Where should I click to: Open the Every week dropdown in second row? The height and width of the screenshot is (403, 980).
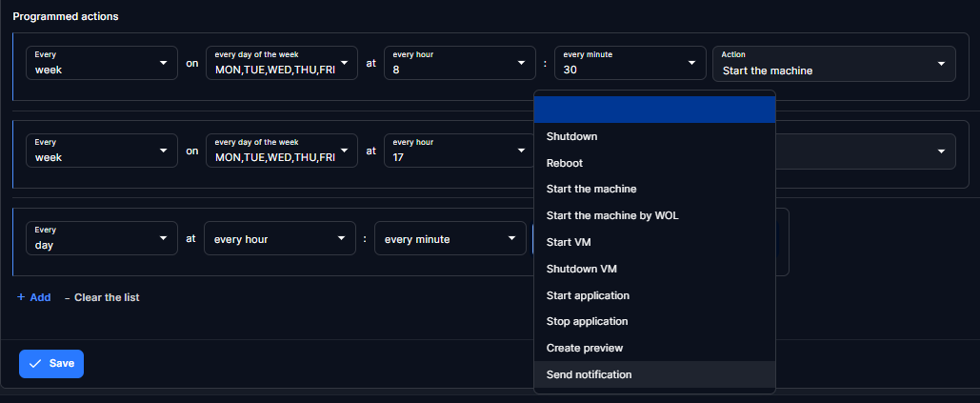102,151
